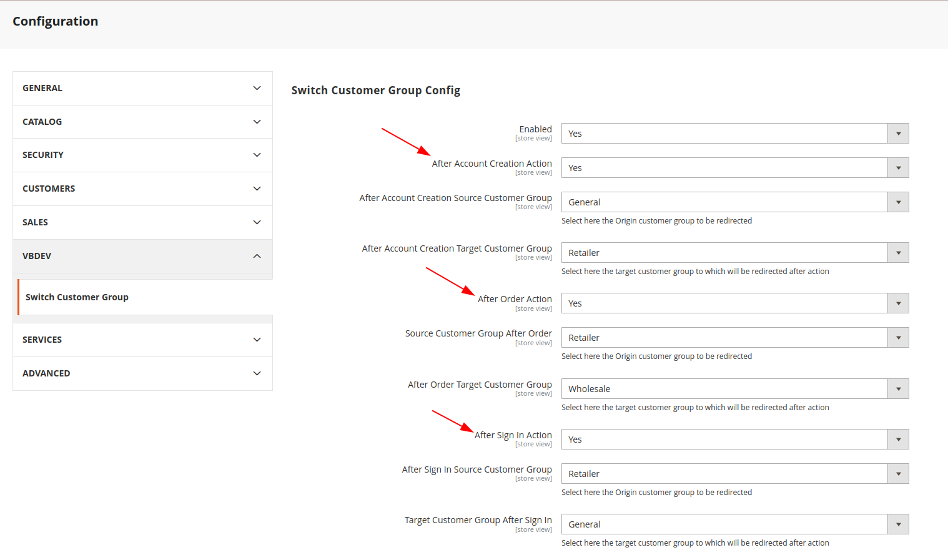Open Target Customer Group After Sign In dropdown

click(734, 524)
